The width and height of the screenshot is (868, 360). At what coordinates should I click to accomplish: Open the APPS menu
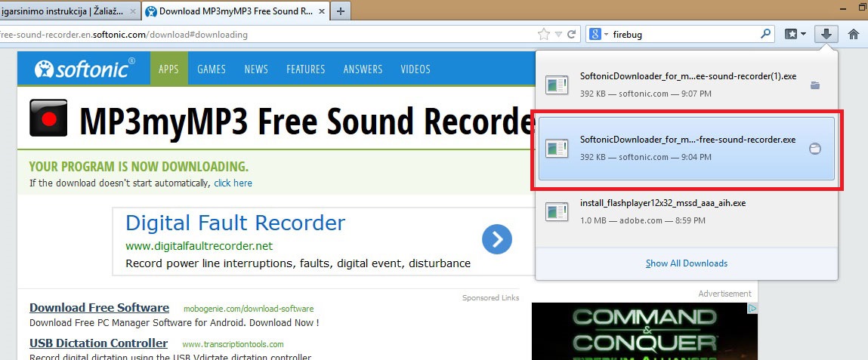click(x=168, y=69)
